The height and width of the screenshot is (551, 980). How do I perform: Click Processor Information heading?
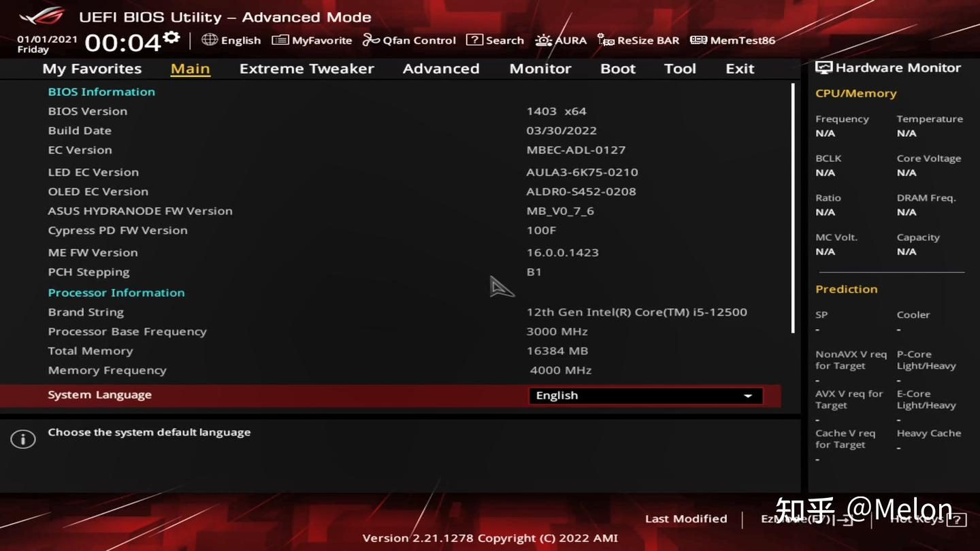coord(116,293)
